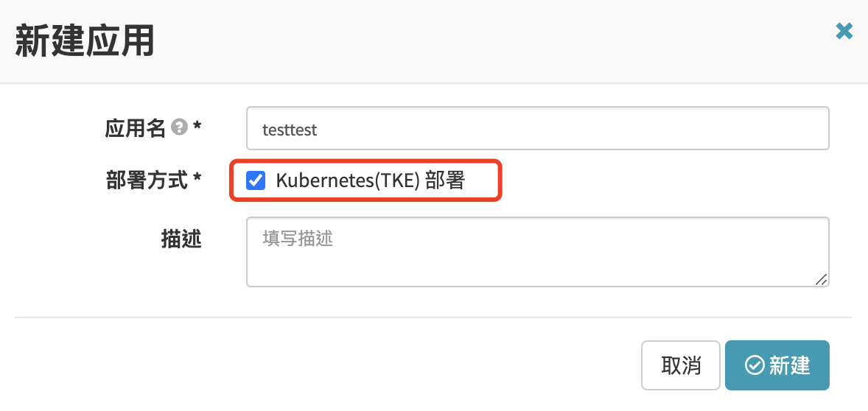Place cursor after testtest in the name field
This screenshot has width=868, height=411.
pos(319,130)
